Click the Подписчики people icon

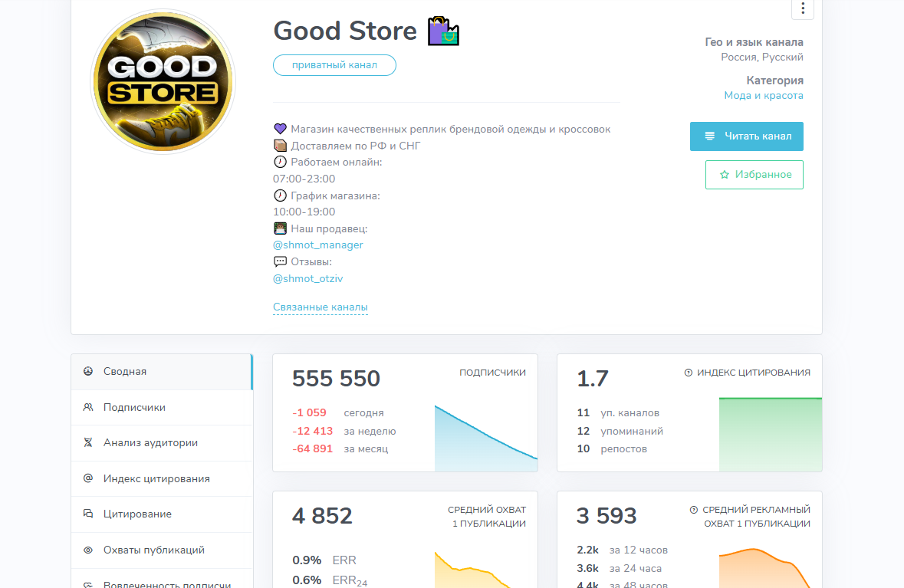(x=88, y=407)
